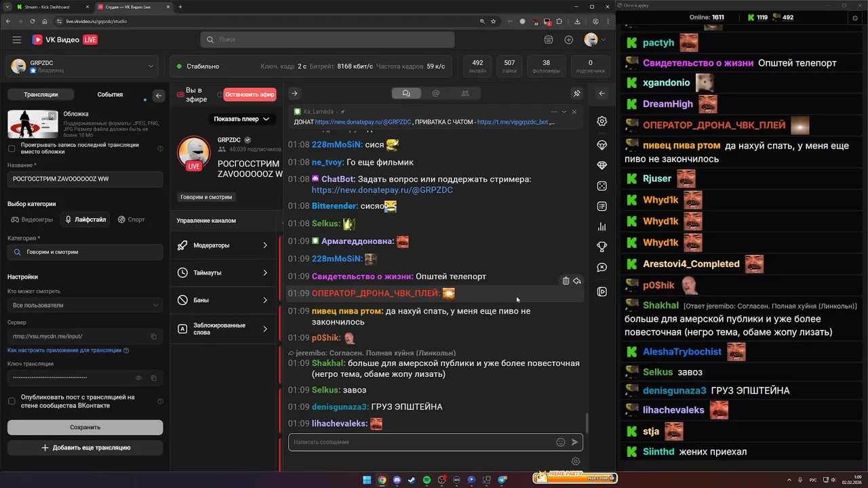Open the outlined diamond icon in sidebar
This screenshot has height=488, width=868.
pos(601,145)
